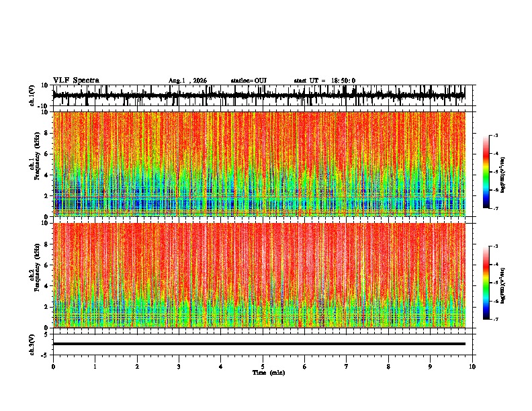Click the "station=OUI" header label
Screen dimensions: 532x411
(x=249, y=81)
